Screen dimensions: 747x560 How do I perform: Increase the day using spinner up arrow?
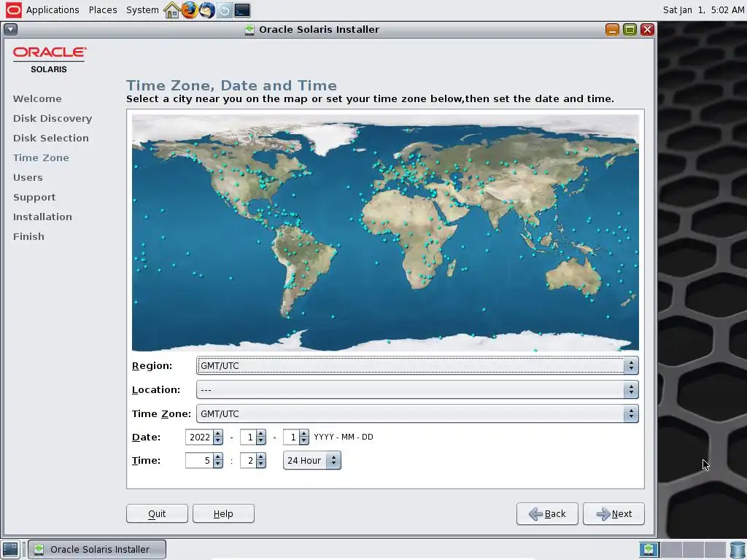pos(303,433)
